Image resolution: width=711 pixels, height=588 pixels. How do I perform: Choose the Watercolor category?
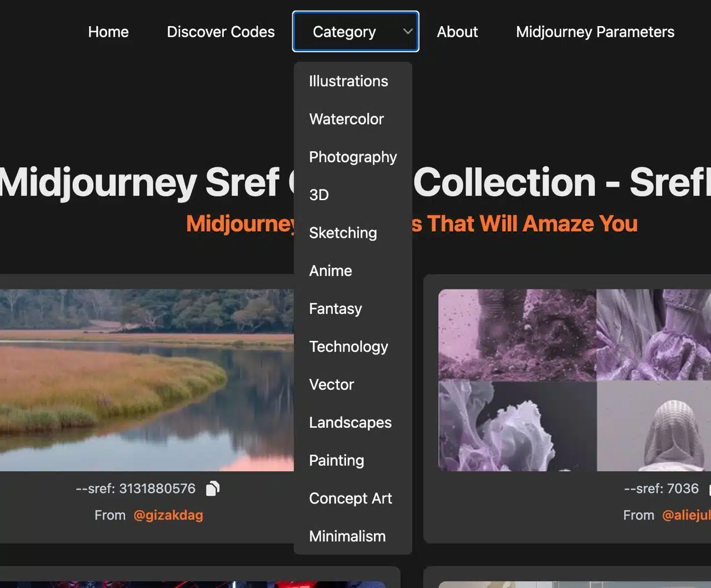point(346,119)
